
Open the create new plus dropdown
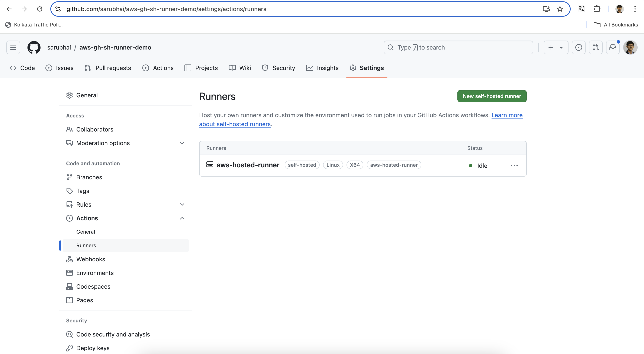(x=556, y=47)
